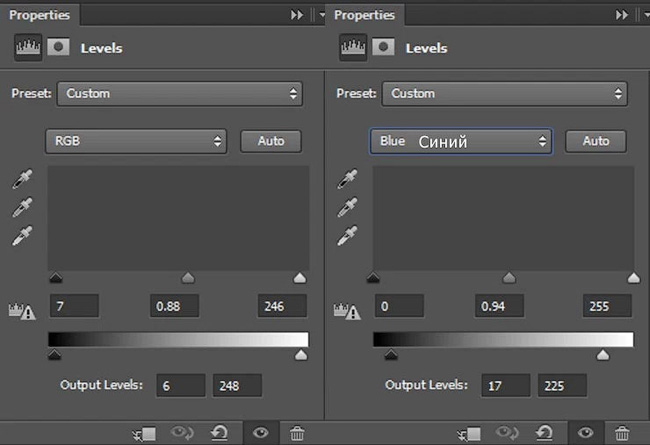Image resolution: width=650 pixels, height=445 pixels.
Task: Click the Levels adjustment icon in right panel
Action: pos(353,48)
